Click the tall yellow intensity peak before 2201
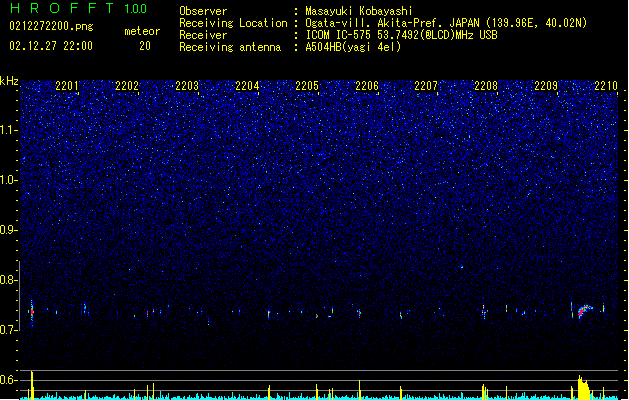The width and height of the screenshot is (629, 400). tap(32, 385)
